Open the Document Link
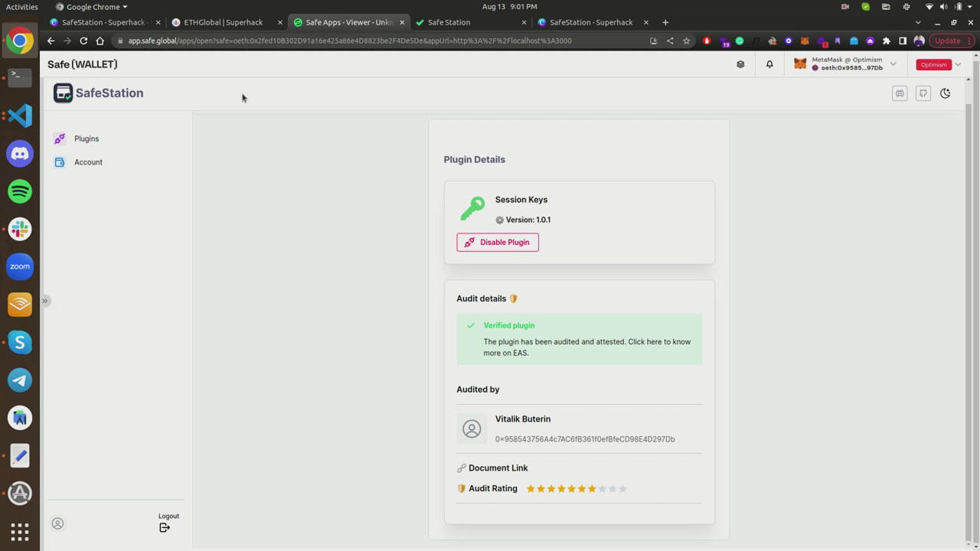 coord(498,468)
